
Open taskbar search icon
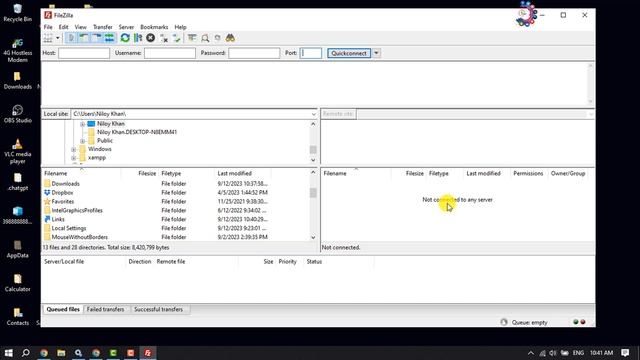pos(26,353)
